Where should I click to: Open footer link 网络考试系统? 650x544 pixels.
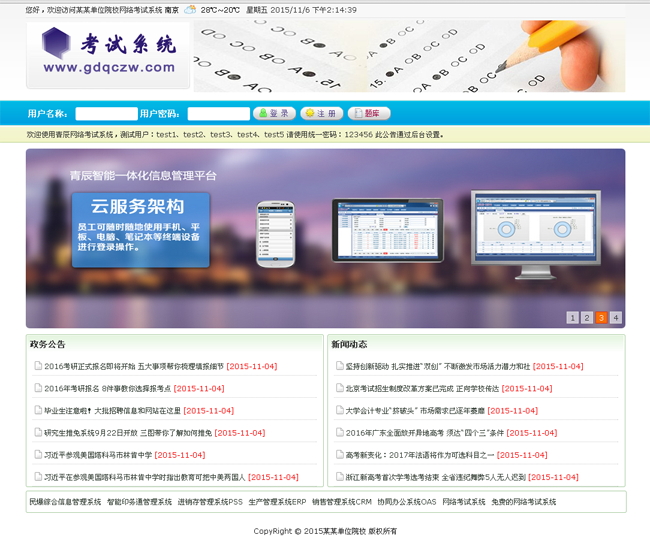[x=464, y=502]
